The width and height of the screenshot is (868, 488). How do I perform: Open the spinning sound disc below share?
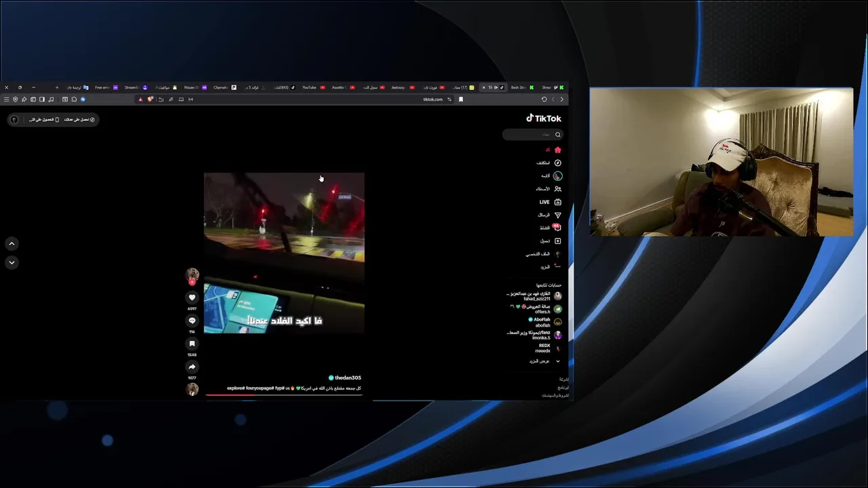193,389
